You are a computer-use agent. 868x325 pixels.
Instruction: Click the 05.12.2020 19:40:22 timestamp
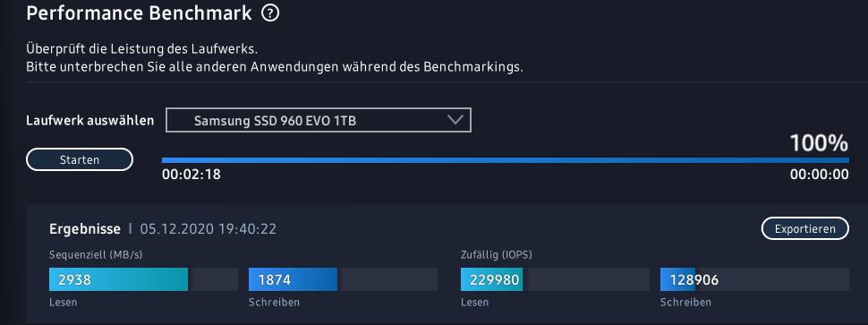pos(208,228)
